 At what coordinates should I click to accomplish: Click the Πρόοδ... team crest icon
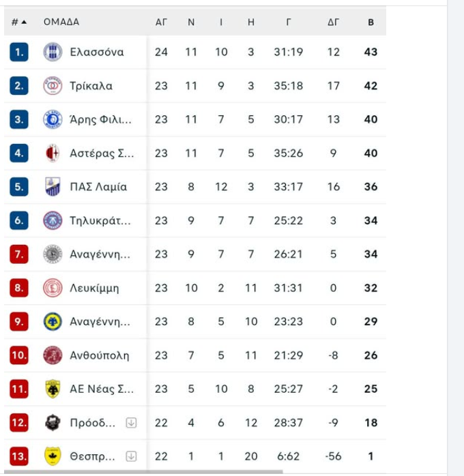coord(53,423)
